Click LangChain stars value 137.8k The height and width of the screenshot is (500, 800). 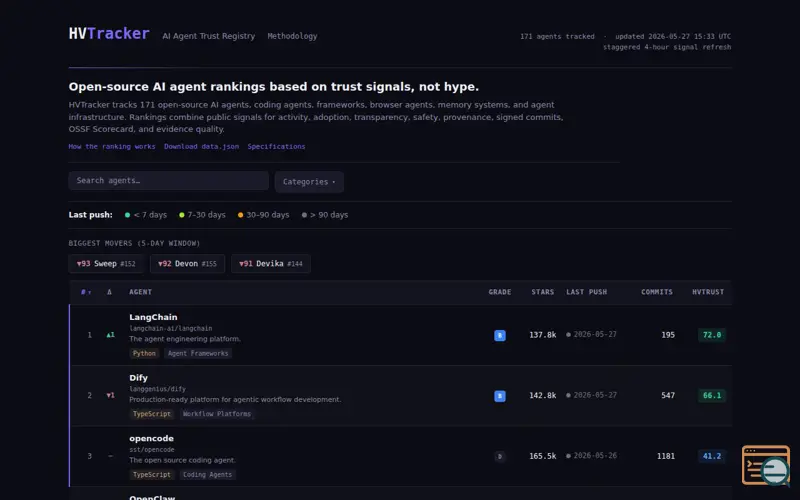click(542, 335)
